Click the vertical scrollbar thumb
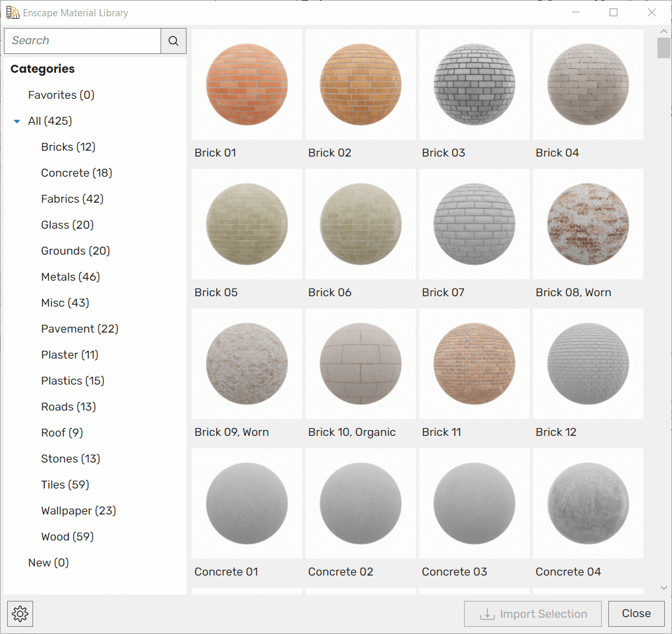 coord(664,47)
